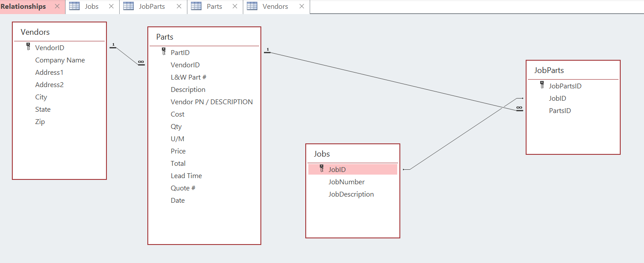Select PartsID field in JobParts
The image size is (644, 263).
[560, 111]
